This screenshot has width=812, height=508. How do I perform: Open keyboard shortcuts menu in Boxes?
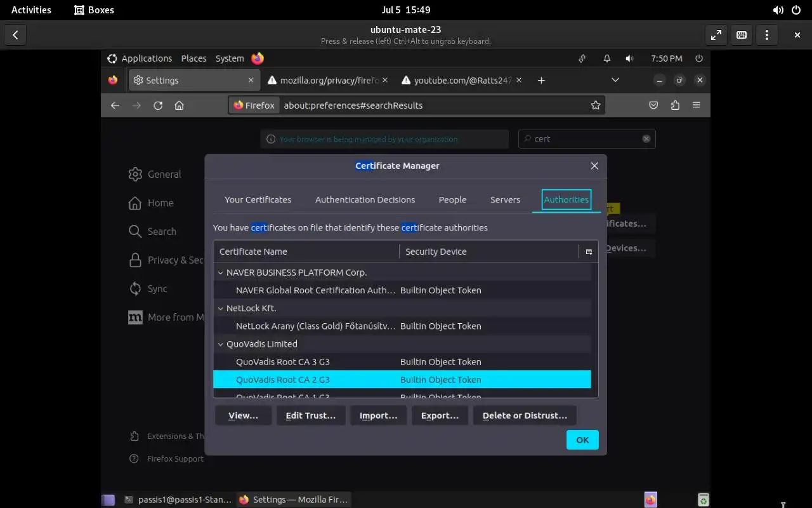pyautogui.click(x=742, y=35)
